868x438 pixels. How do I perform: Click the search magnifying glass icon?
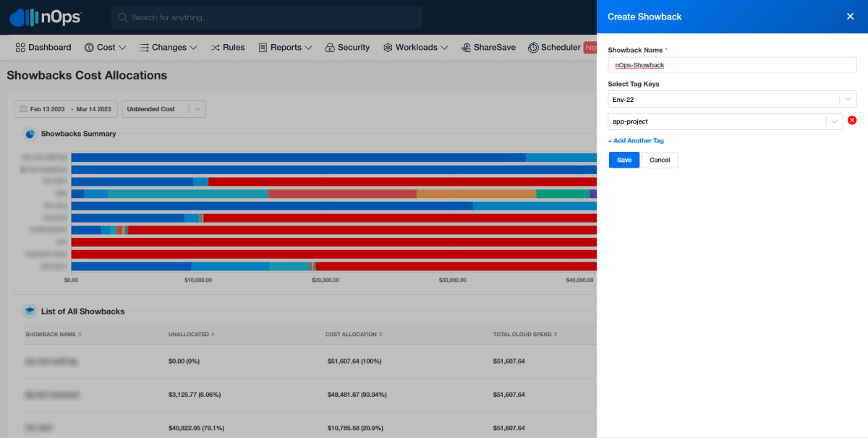pos(123,17)
